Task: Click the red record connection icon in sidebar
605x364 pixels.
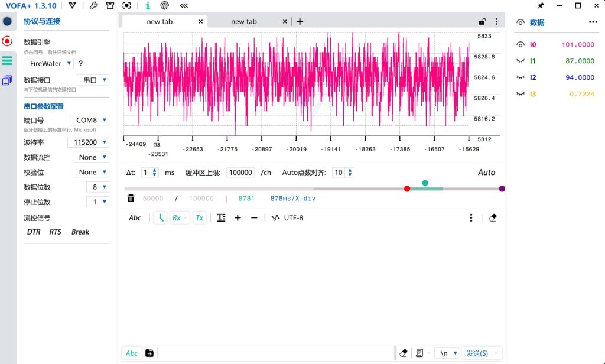Action: coord(7,41)
